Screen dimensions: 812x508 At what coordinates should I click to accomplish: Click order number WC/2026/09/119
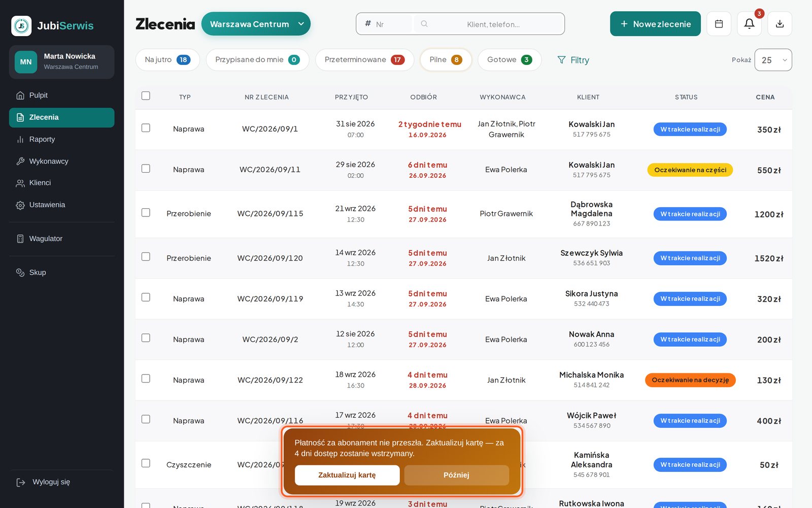coord(270,299)
